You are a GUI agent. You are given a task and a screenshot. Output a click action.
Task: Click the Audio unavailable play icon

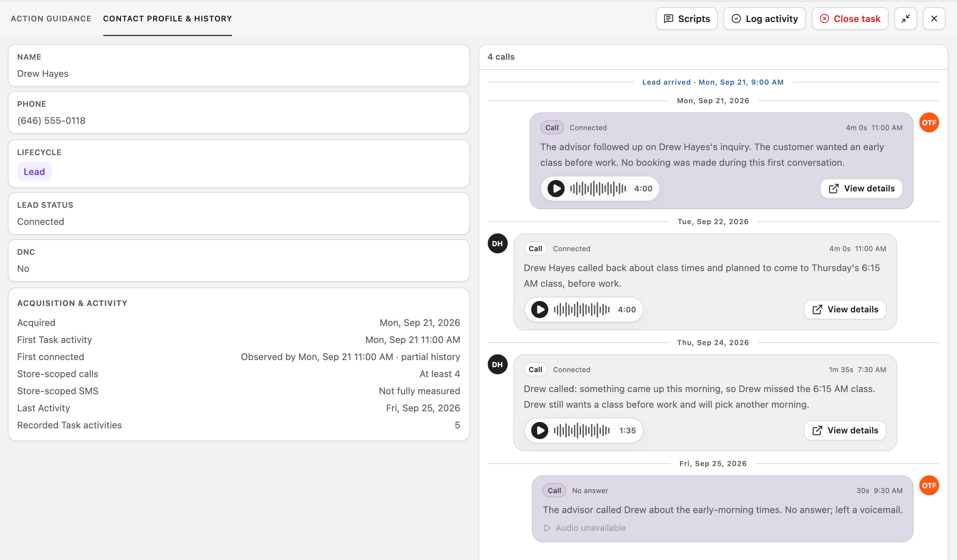pos(547,528)
